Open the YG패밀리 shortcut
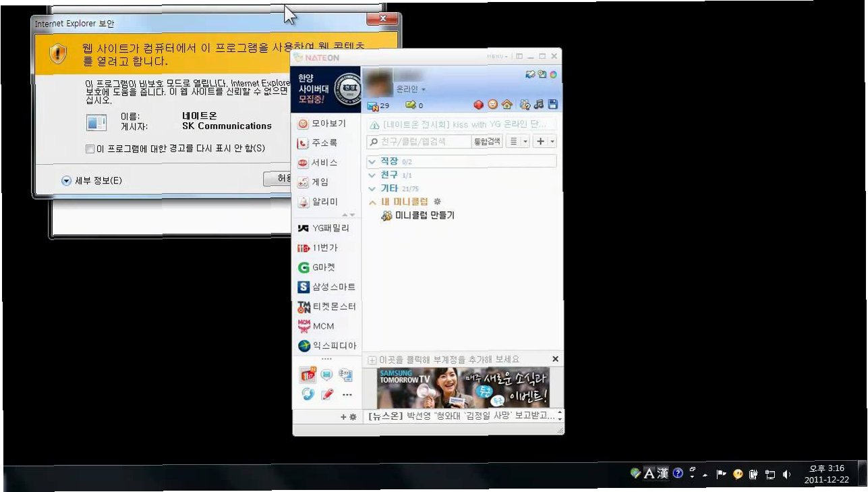Screen dimensions: 868x492 click(324, 228)
